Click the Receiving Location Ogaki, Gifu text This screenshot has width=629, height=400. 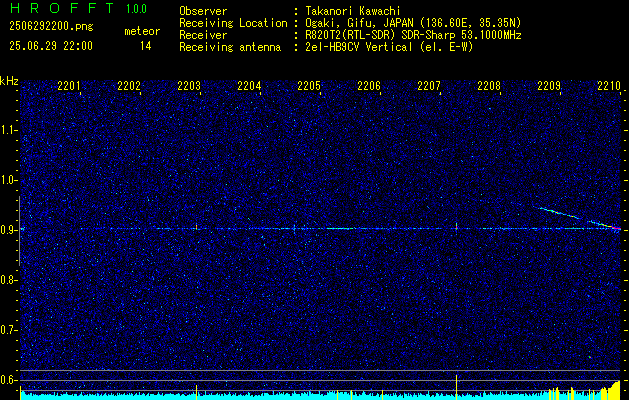point(412,23)
